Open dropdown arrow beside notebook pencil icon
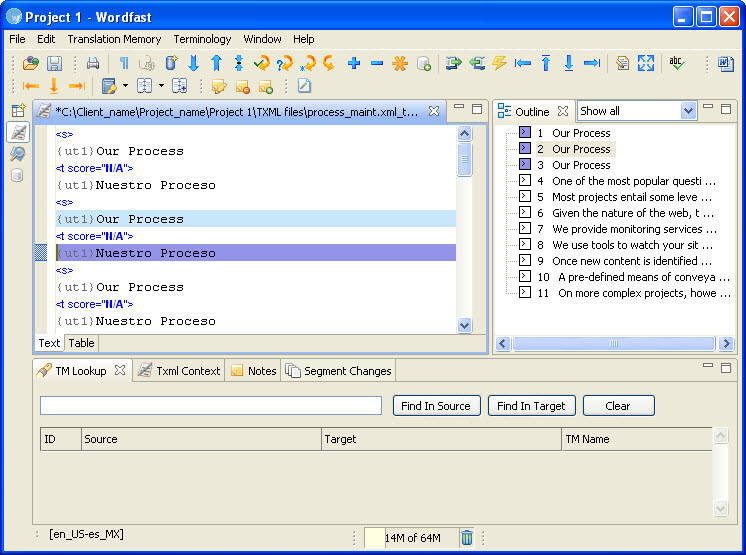The height and width of the screenshot is (555, 746). tap(125, 86)
